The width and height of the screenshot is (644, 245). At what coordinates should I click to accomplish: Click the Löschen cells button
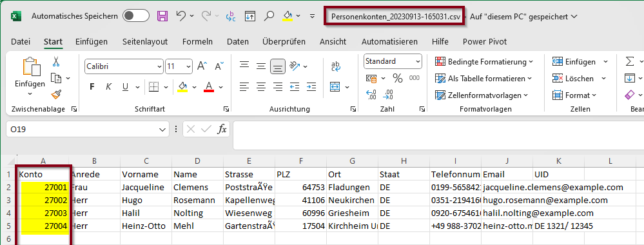[573, 78]
